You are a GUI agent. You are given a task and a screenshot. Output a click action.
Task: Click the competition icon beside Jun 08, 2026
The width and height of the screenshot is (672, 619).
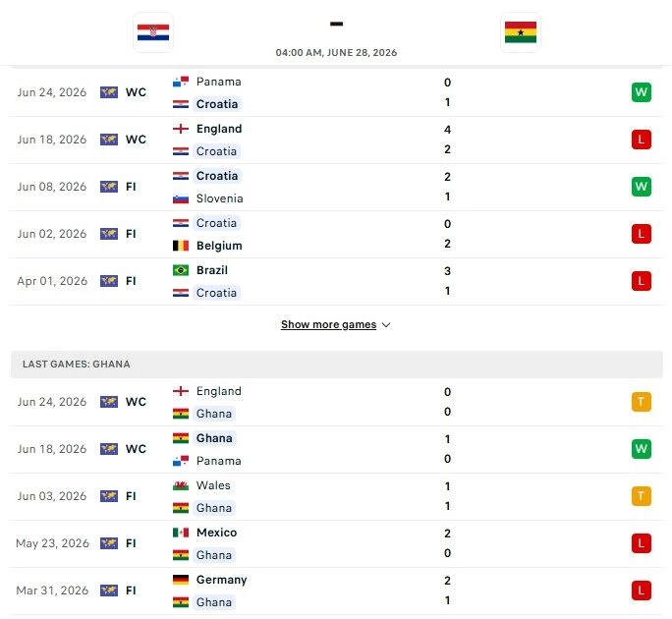(x=109, y=187)
